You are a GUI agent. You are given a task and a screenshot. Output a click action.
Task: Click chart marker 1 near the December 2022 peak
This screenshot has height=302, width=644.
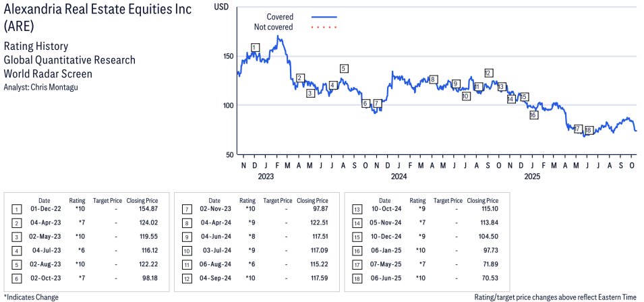pyautogui.click(x=254, y=47)
